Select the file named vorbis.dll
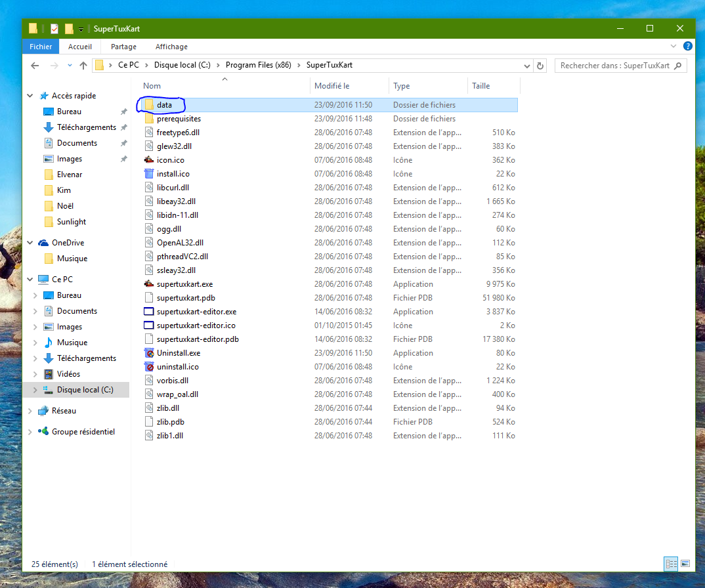705x588 pixels. (x=173, y=381)
